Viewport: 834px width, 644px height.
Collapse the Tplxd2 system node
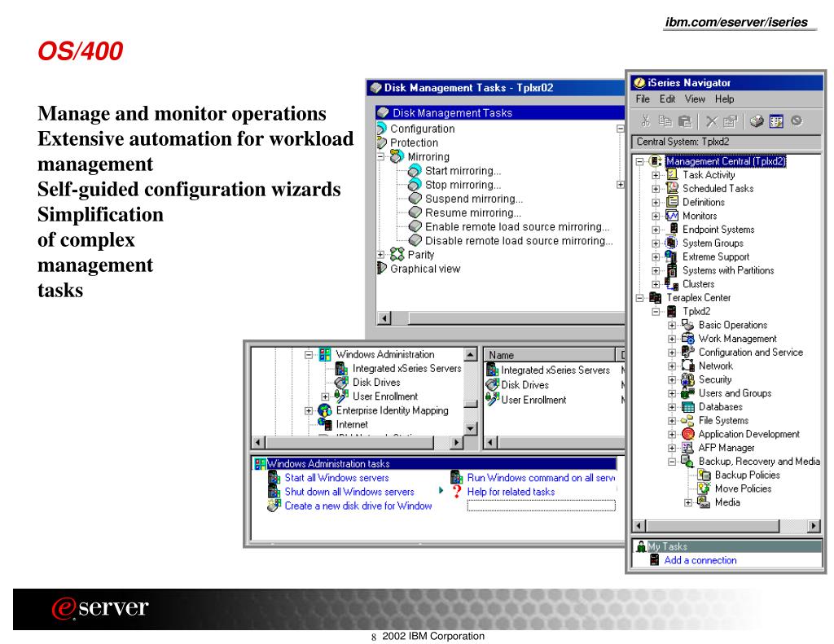tap(656, 312)
